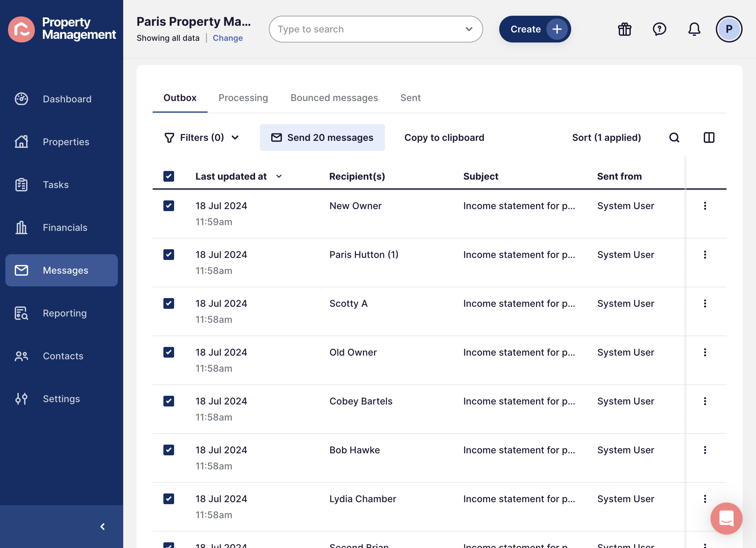
Task: Click the Recipient(s) column header
Action: tap(357, 176)
